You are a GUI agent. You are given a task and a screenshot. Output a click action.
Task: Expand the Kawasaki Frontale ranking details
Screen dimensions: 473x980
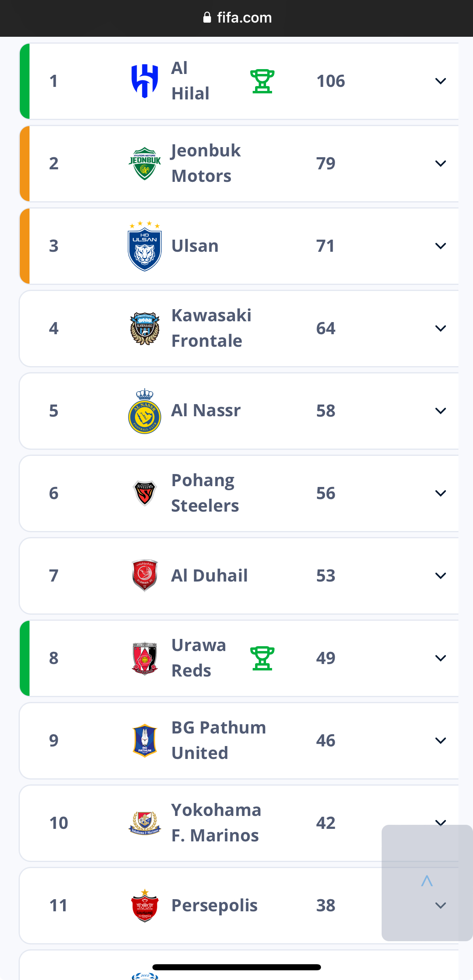pyautogui.click(x=441, y=328)
